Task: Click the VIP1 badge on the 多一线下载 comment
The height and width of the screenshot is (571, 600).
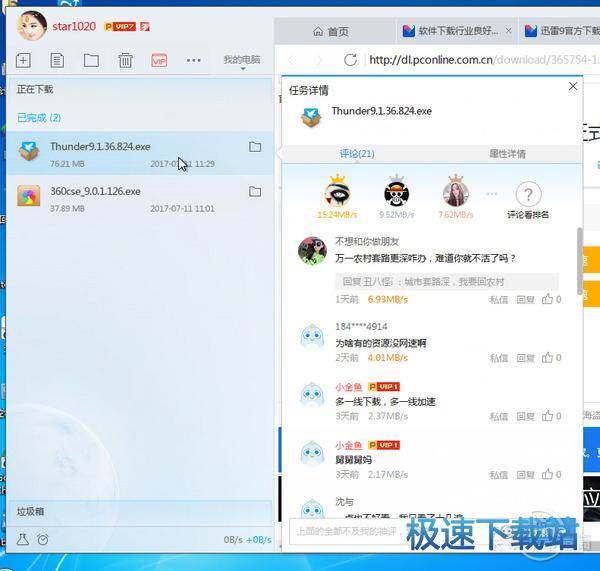Action: point(384,387)
